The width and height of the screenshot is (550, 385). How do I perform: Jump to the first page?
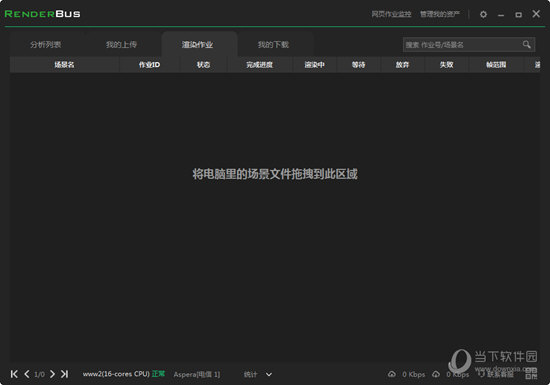click(x=14, y=374)
